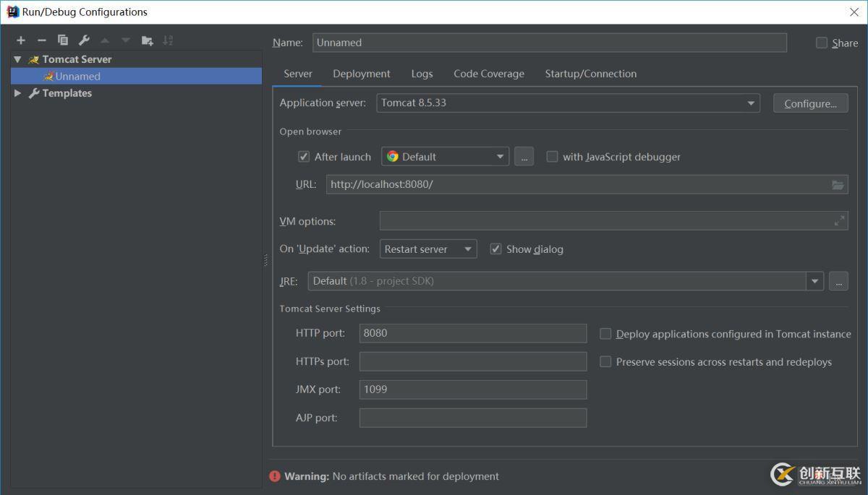Click the HTTP port input field
This screenshot has height=495, width=868.
point(472,333)
